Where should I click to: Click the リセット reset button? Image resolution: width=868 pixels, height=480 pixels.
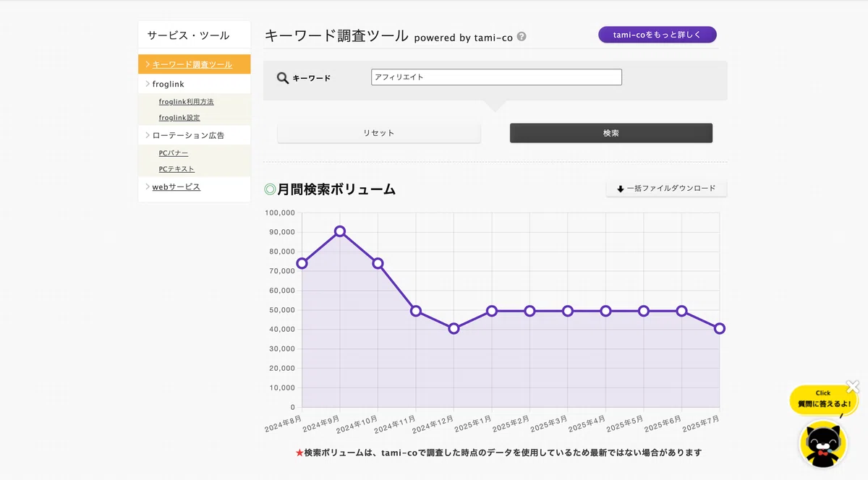coord(379,133)
